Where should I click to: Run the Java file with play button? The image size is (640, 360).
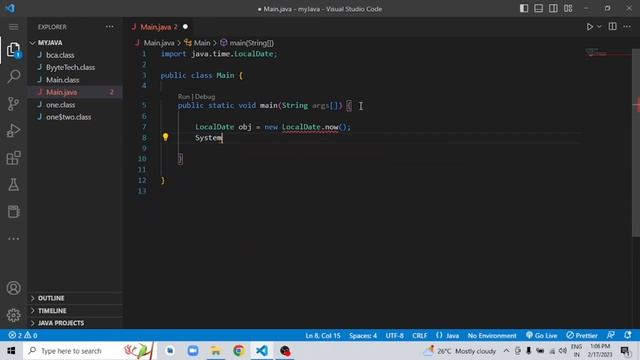coord(589,27)
